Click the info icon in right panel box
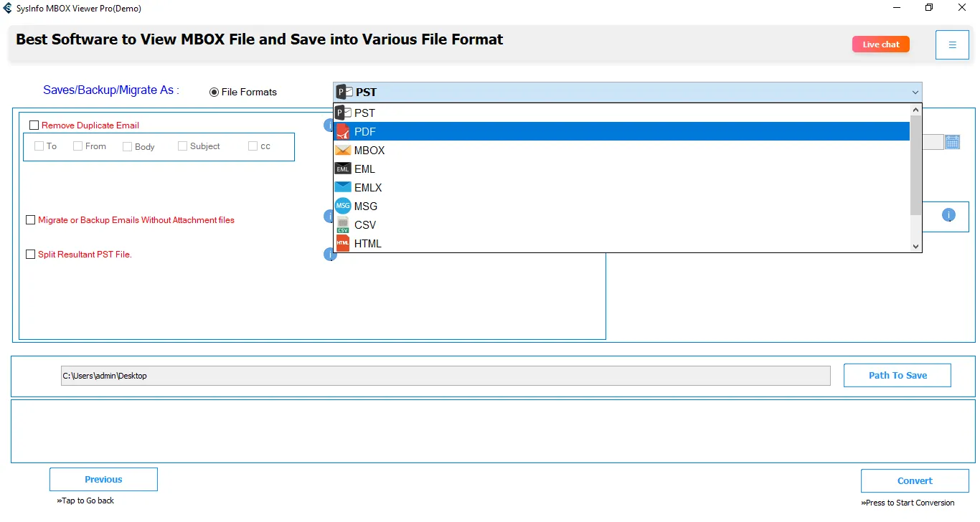The width and height of the screenshot is (980, 522). 948,214
